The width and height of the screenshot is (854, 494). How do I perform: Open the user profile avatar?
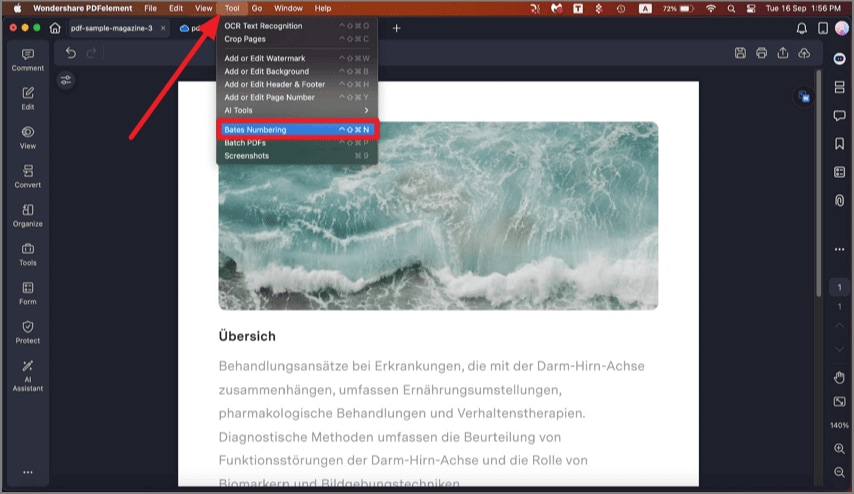[842, 28]
